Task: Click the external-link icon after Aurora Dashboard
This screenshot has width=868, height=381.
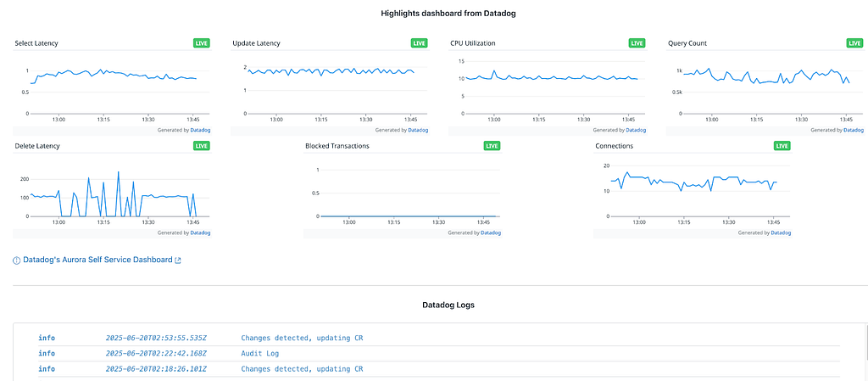Action: click(178, 261)
